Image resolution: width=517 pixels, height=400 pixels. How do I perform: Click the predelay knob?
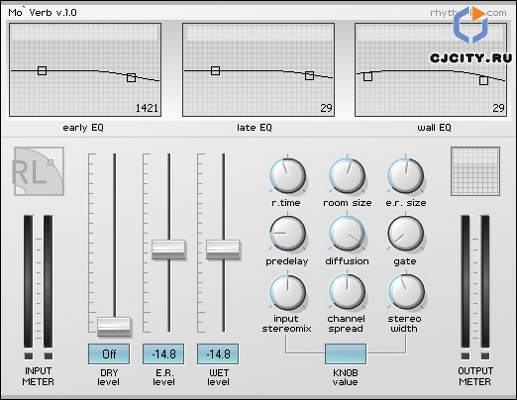(287, 233)
